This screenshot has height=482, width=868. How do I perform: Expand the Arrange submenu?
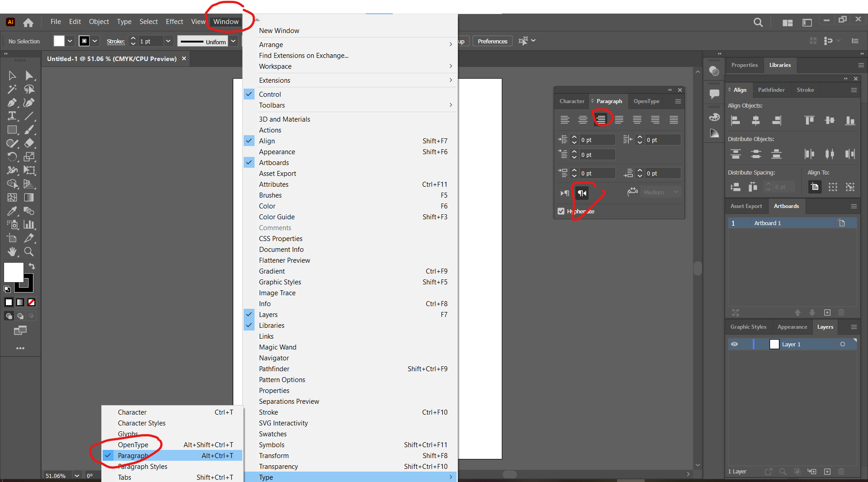pos(350,44)
